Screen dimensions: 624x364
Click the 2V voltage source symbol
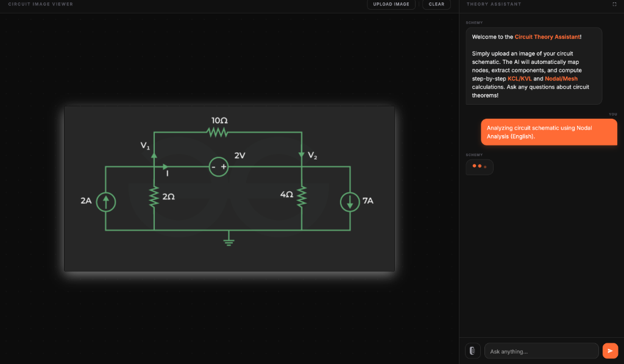click(219, 167)
